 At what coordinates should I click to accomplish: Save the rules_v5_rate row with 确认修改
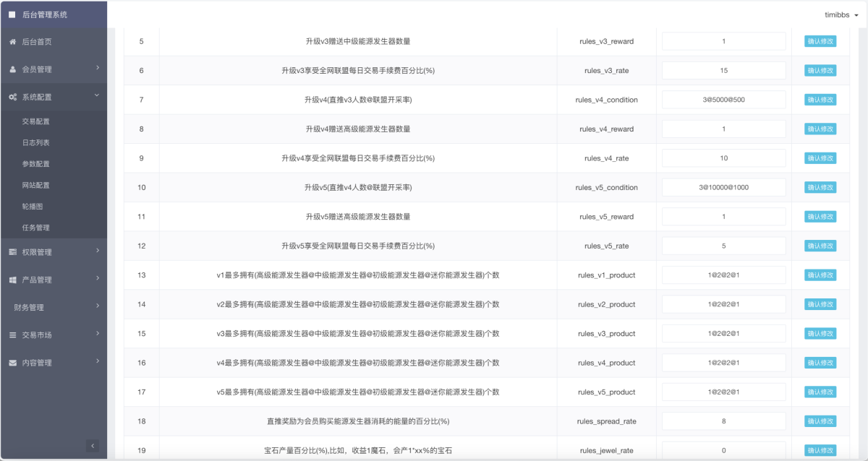point(820,246)
